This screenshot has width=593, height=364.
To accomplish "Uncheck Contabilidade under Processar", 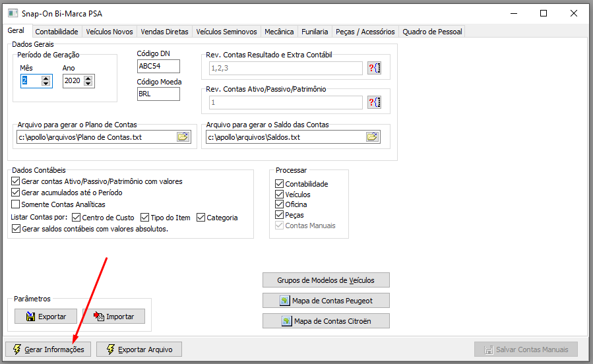I will 280,184.
